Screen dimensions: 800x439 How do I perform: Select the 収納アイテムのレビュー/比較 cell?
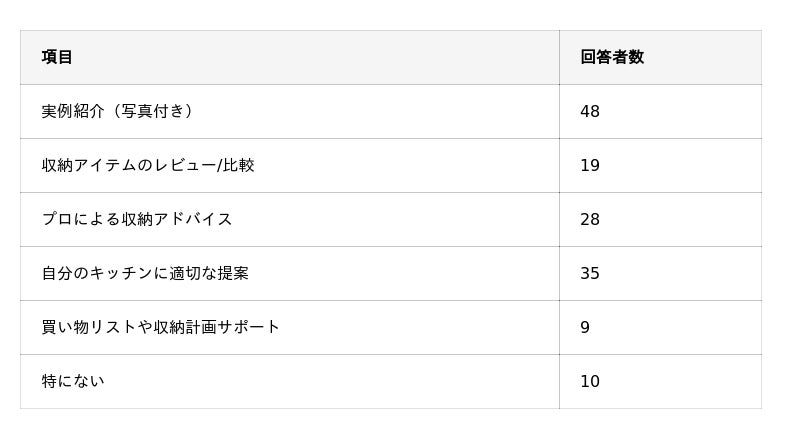tap(148, 165)
